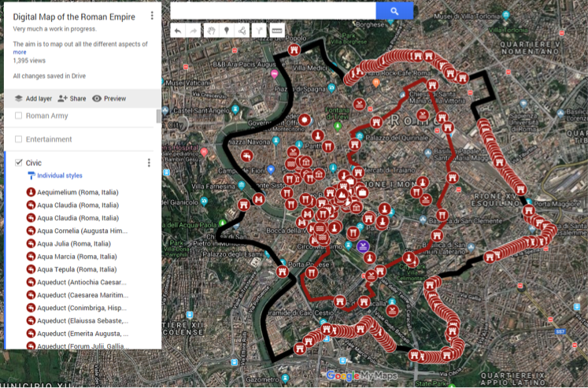588x388 pixels.
Task: Select Aqueduct (Antiochia Caesar... entry
Action: (82, 283)
